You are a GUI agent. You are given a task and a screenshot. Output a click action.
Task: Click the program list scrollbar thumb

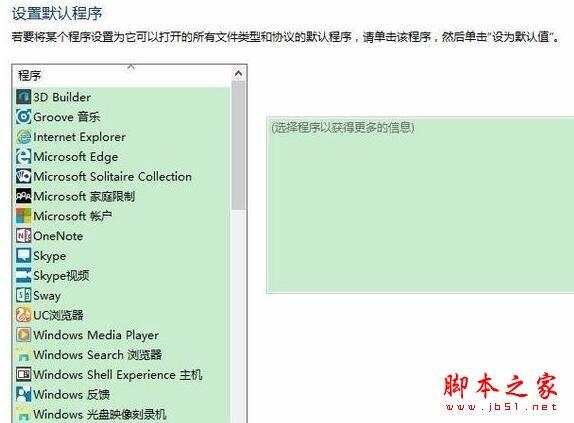pos(238,145)
